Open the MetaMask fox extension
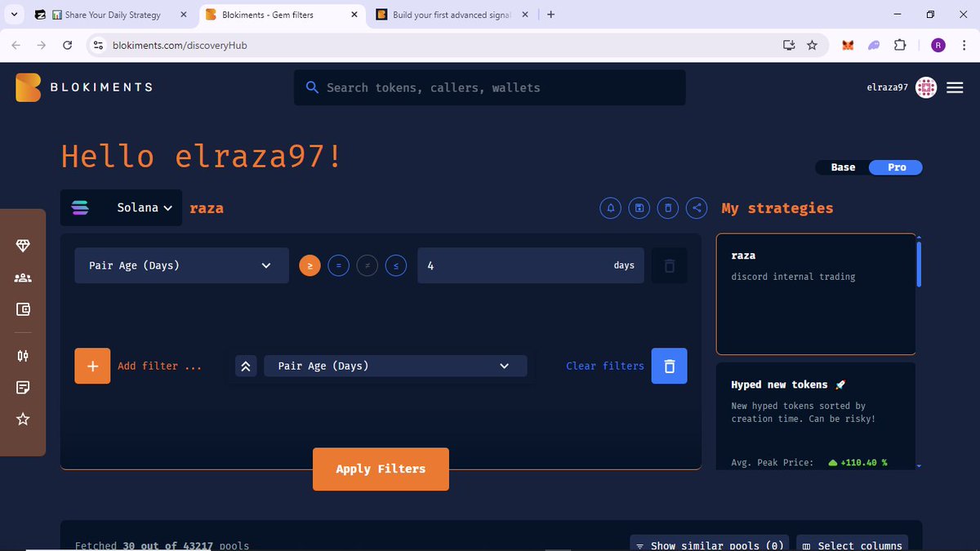The height and width of the screenshot is (551, 980). tap(848, 46)
